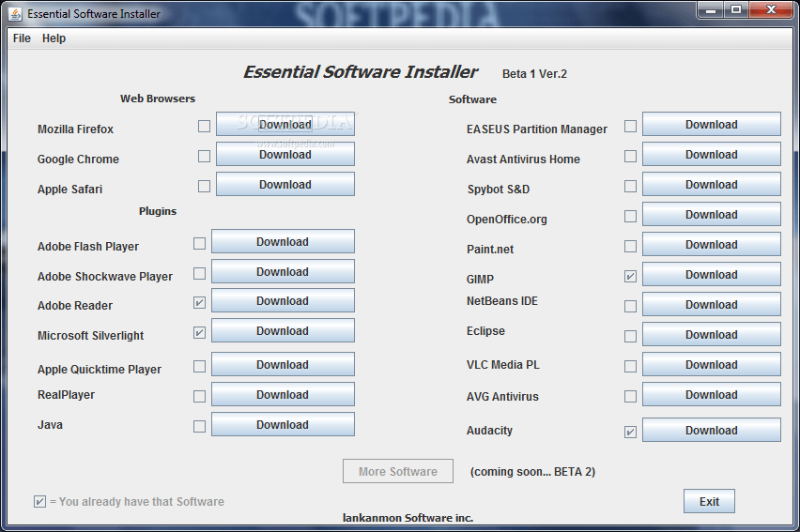Tick the Mozilla Firefox checkbox
Screen dimensions: 800x532
point(204,126)
